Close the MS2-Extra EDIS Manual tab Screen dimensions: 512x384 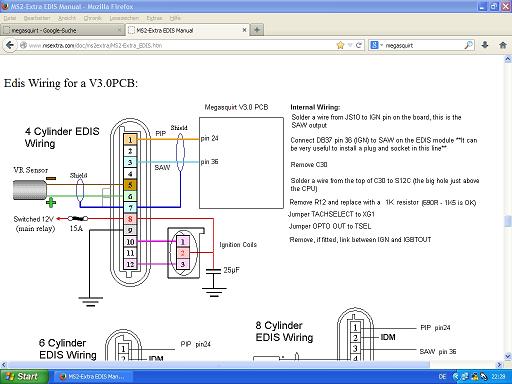244,30
